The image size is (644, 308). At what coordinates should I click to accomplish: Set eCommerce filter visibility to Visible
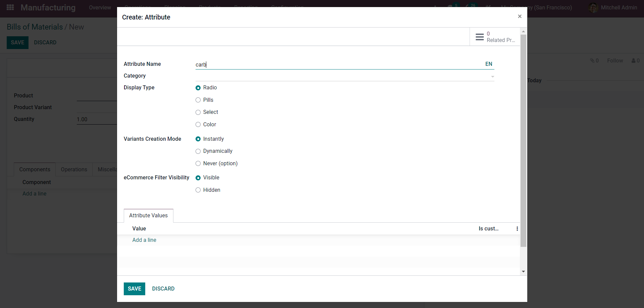[198, 178]
